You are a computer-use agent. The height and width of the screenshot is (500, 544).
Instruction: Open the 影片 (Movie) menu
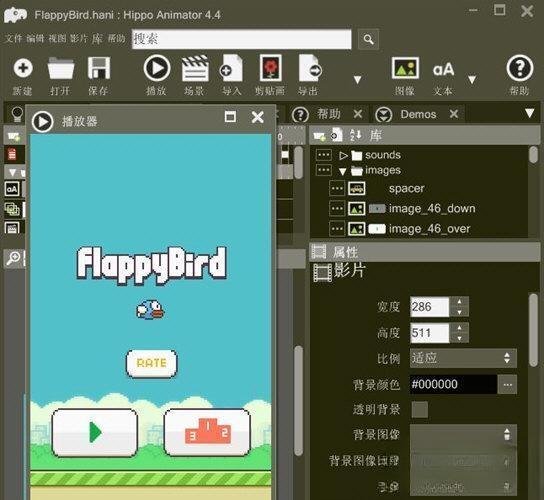[x=79, y=38]
